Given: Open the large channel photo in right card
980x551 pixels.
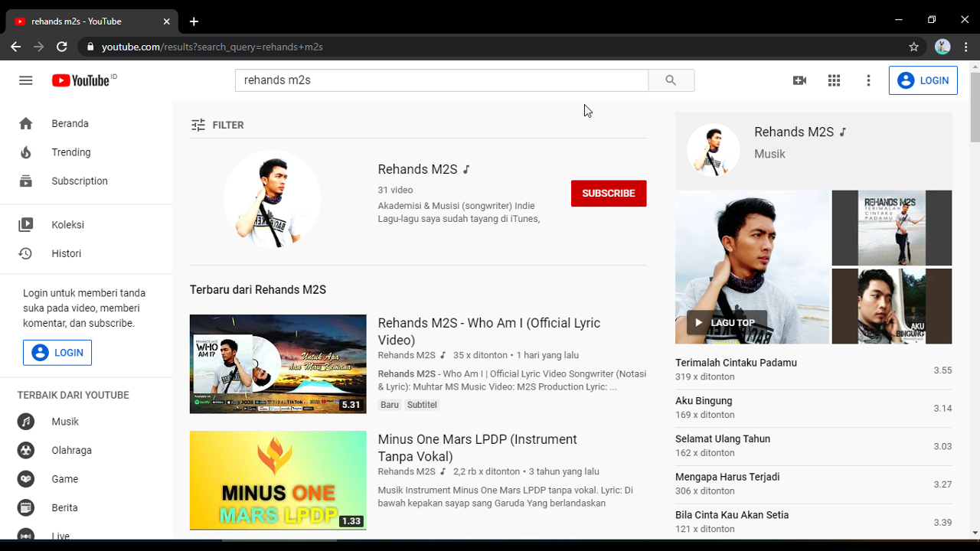Looking at the screenshot, I should (752, 267).
